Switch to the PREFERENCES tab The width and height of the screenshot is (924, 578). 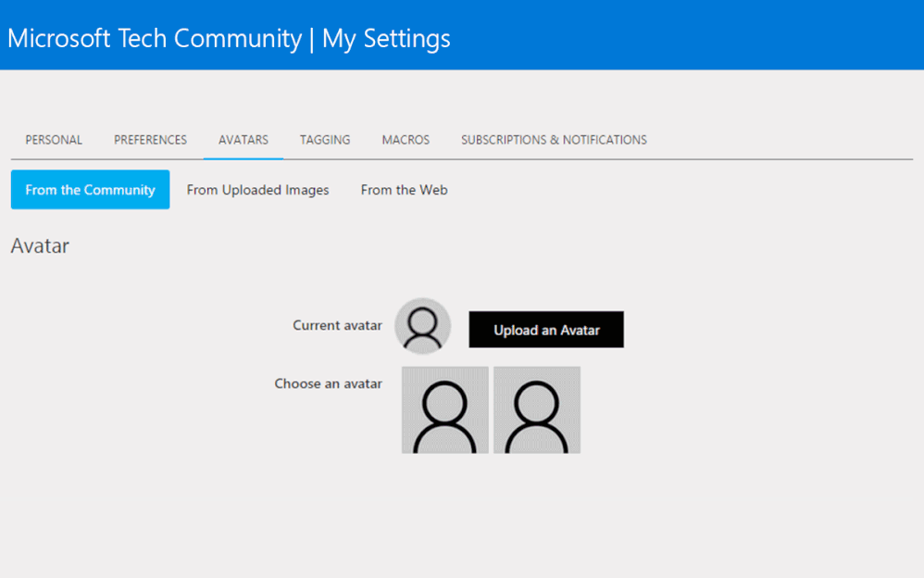pos(150,140)
